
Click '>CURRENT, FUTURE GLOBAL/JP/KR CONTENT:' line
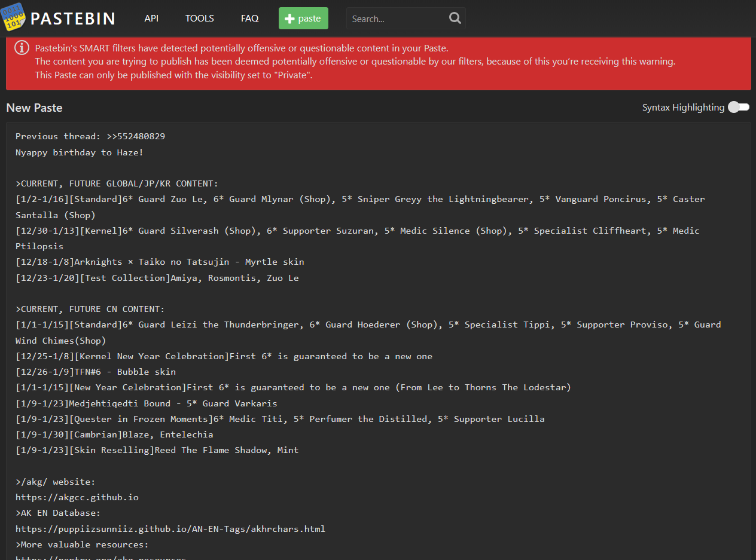(x=117, y=183)
